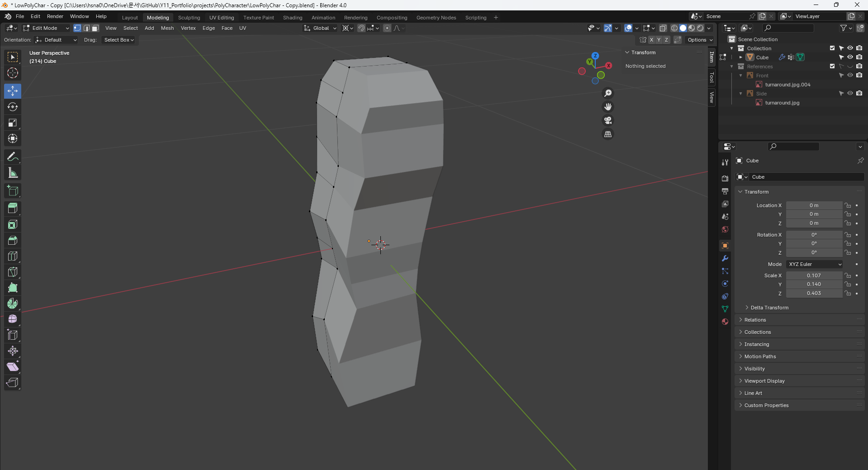
Task: Toggle the References collection checkbox
Action: click(x=832, y=66)
